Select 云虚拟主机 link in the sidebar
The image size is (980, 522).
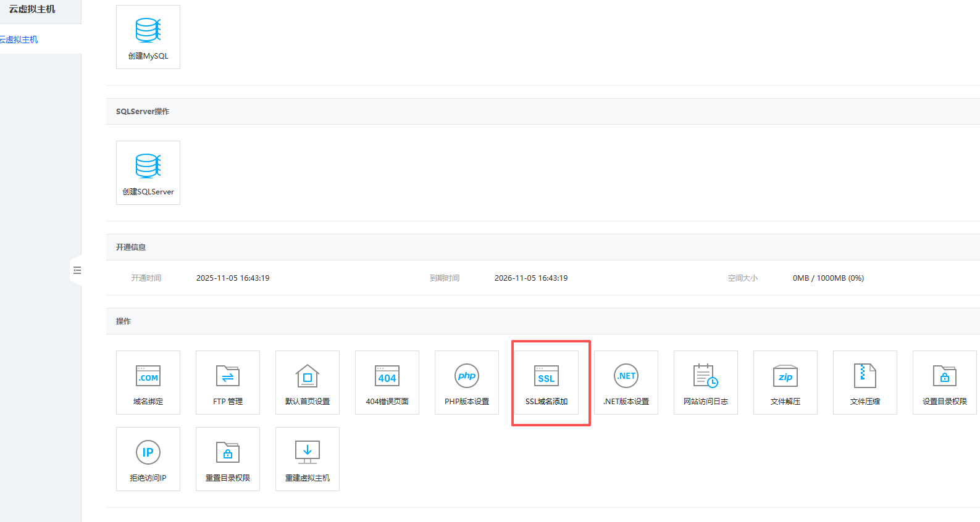pyautogui.click(x=19, y=39)
